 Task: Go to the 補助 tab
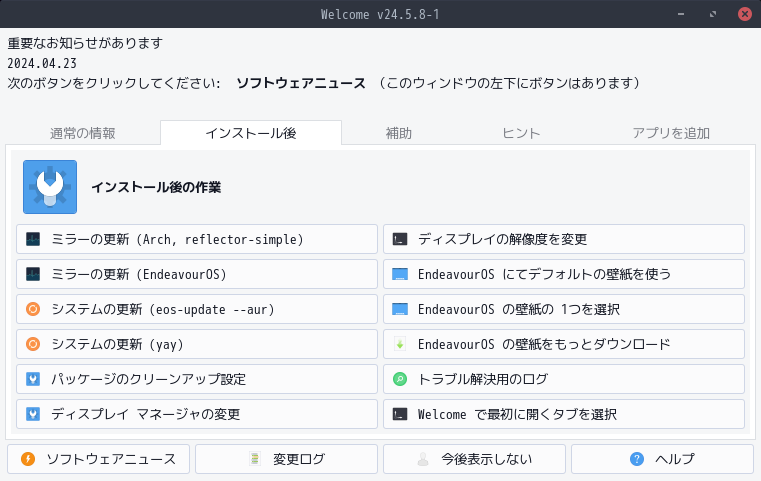pos(398,133)
